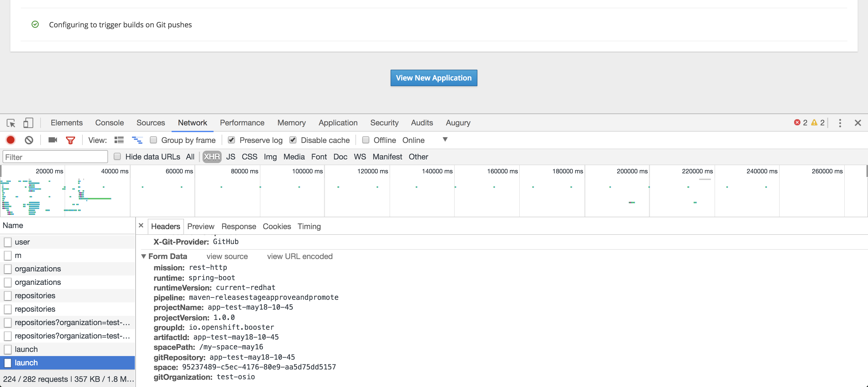Select the launch request in the list
This screenshot has width=868, height=387.
coord(26,363)
